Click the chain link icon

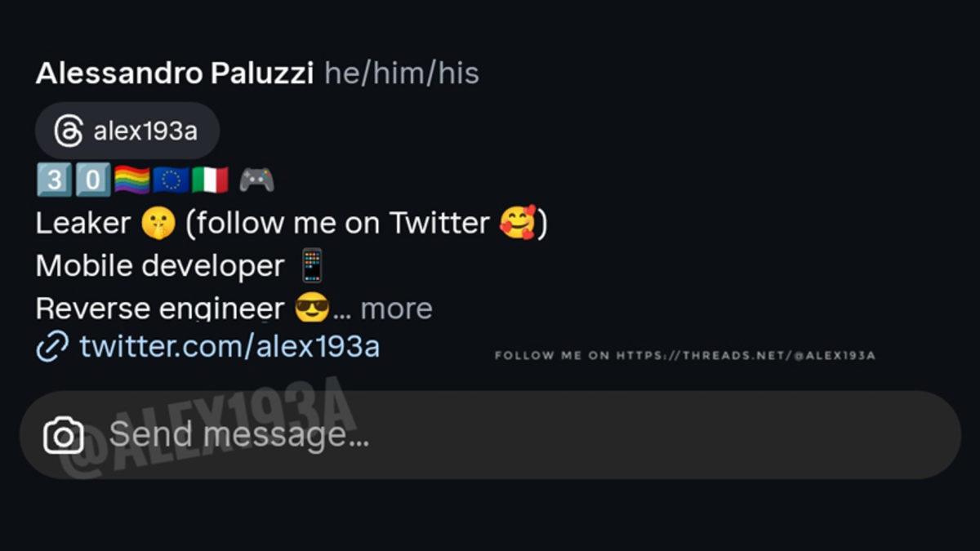pos(52,347)
